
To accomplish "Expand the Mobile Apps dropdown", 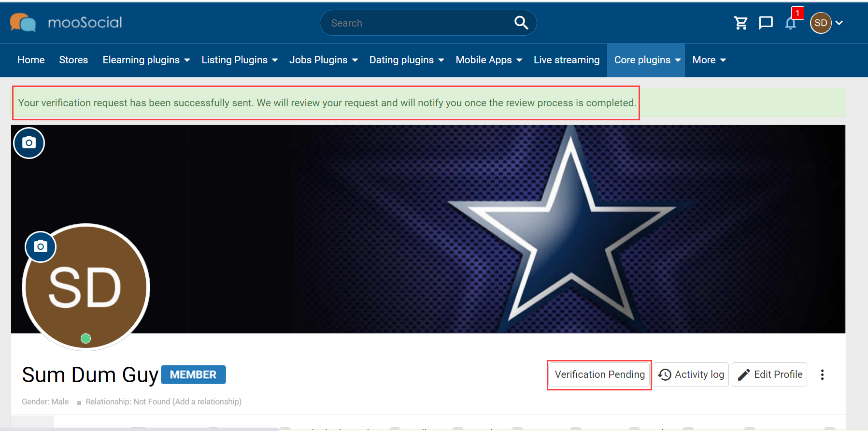I will click(x=489, y=60).
